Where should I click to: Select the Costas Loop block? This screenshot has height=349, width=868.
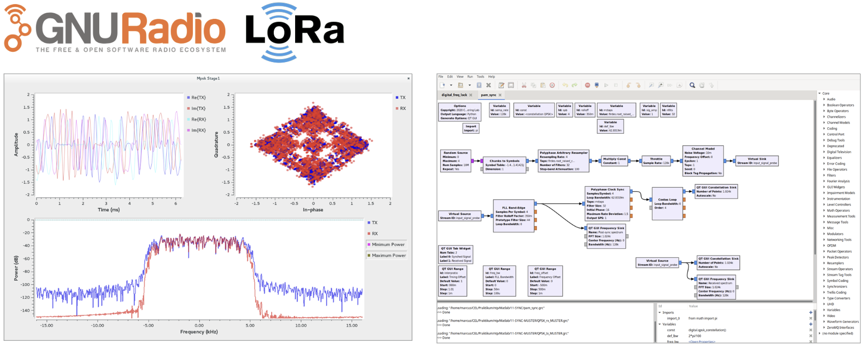(x=668, y=203)
